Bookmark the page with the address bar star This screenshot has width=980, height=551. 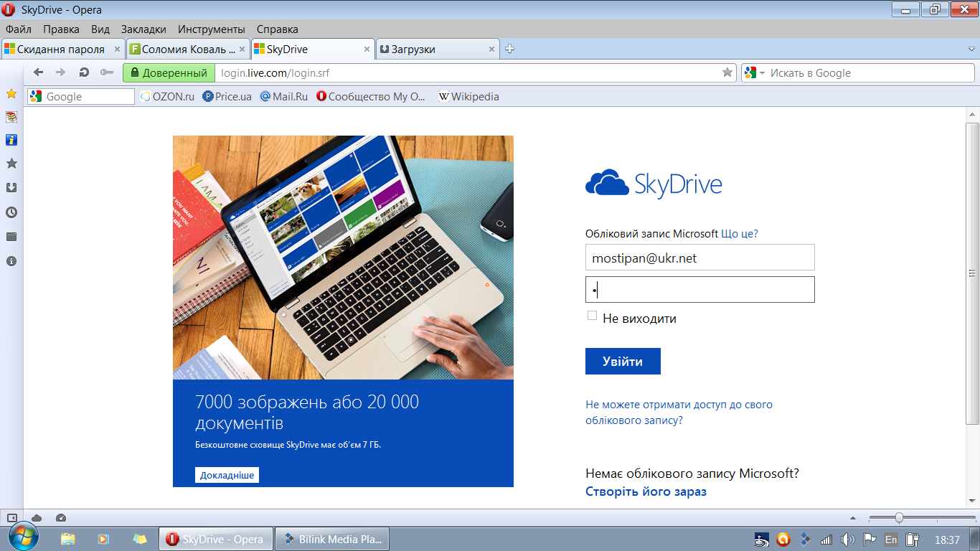pyautogui.click(x=727, y=72)
